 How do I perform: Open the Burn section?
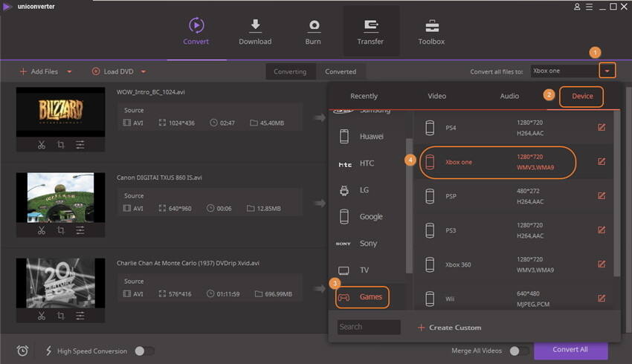313,31
